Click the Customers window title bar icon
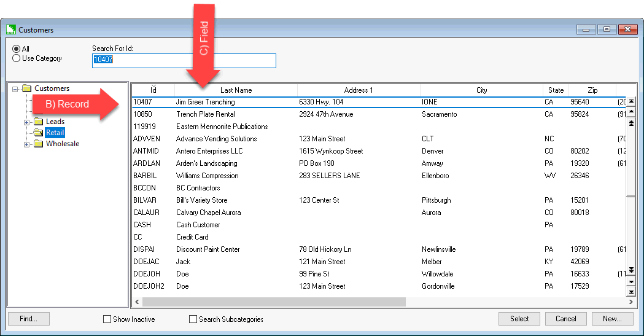The width and height of the screenshot is (644, 336). pyautogui.click(x=10, y=29)
